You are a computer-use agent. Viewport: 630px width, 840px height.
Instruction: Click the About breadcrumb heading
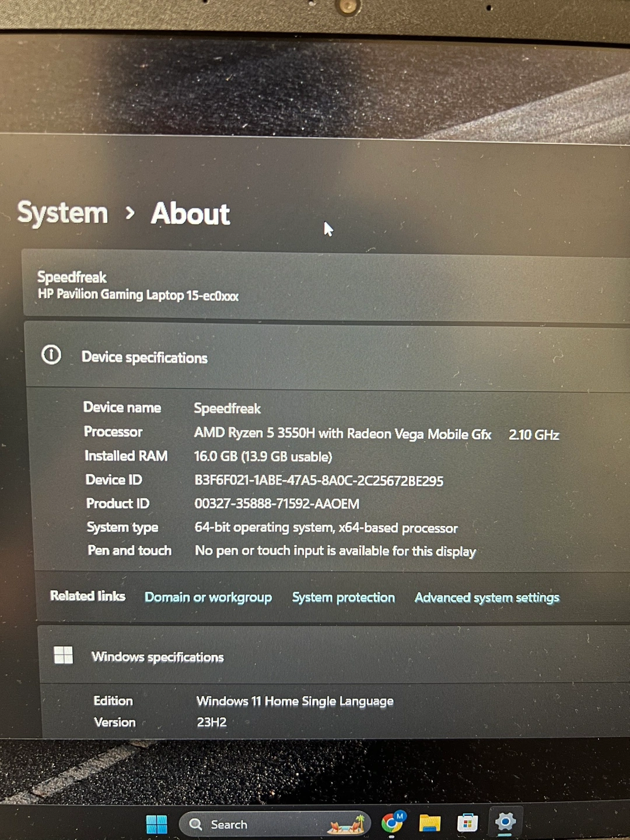point(190,213)
